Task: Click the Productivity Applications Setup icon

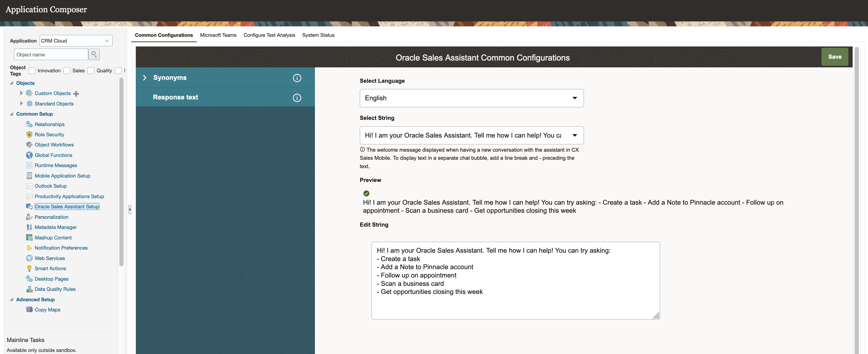Action: [x=29, y=196]
